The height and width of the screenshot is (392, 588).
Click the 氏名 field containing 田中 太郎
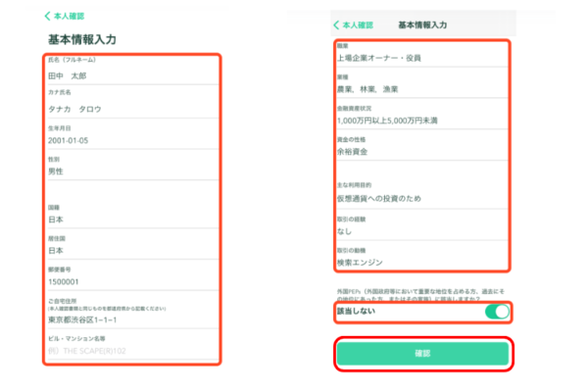(130, 74)
